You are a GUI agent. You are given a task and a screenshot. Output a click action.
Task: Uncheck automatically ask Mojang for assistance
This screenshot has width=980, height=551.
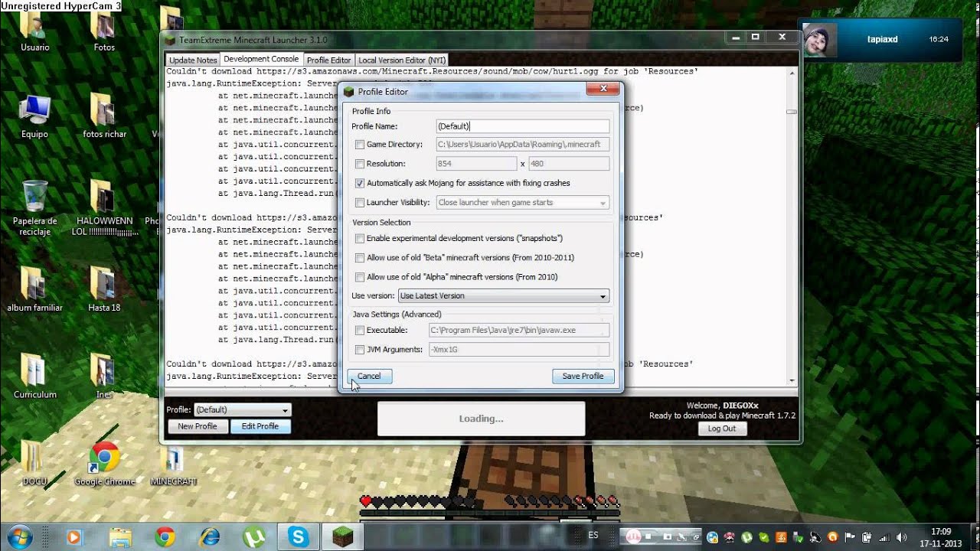(x=360, y=184)
